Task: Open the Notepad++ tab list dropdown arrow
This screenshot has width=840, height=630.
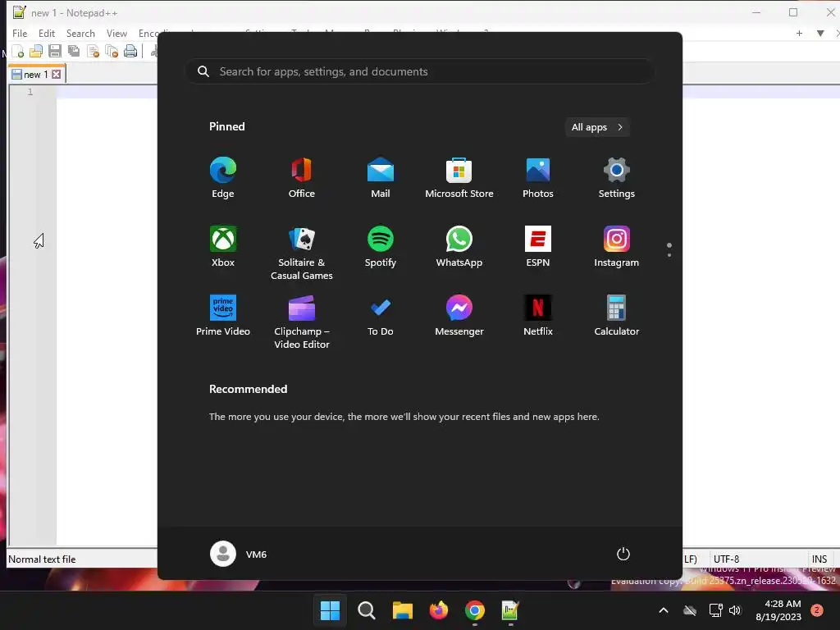Action: (x=820, y=33)
